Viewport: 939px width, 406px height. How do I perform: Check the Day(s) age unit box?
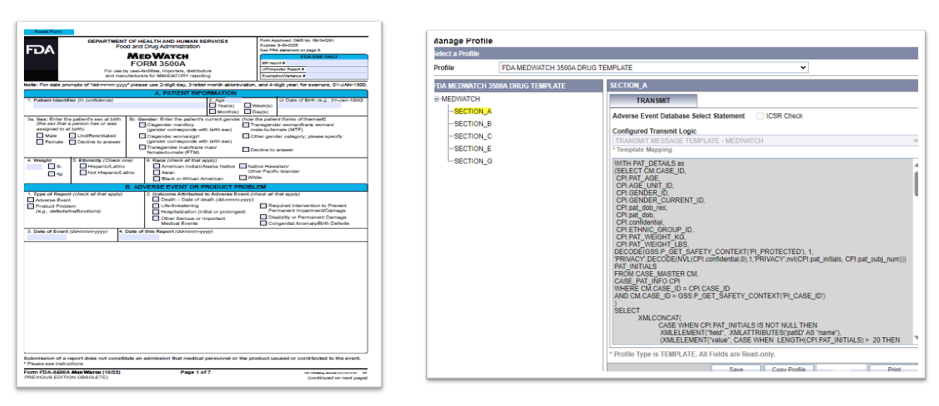click(247, 111)
